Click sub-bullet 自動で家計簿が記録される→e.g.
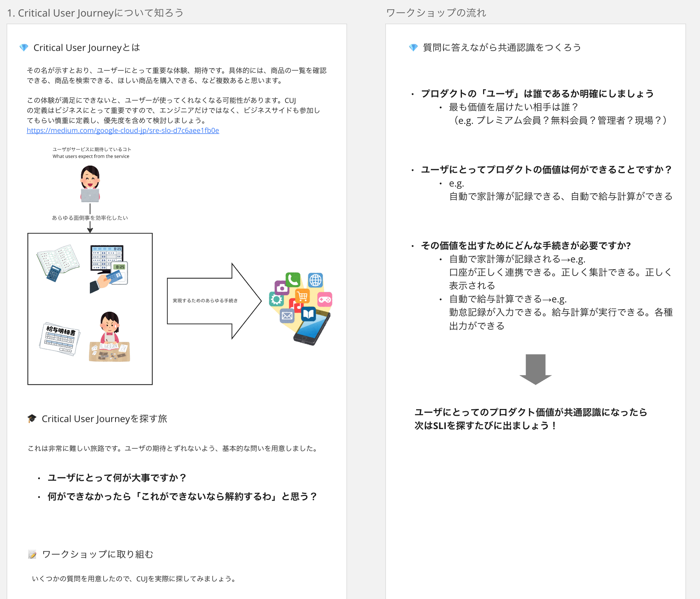This screenshot has width=700, height=599. 517,259
